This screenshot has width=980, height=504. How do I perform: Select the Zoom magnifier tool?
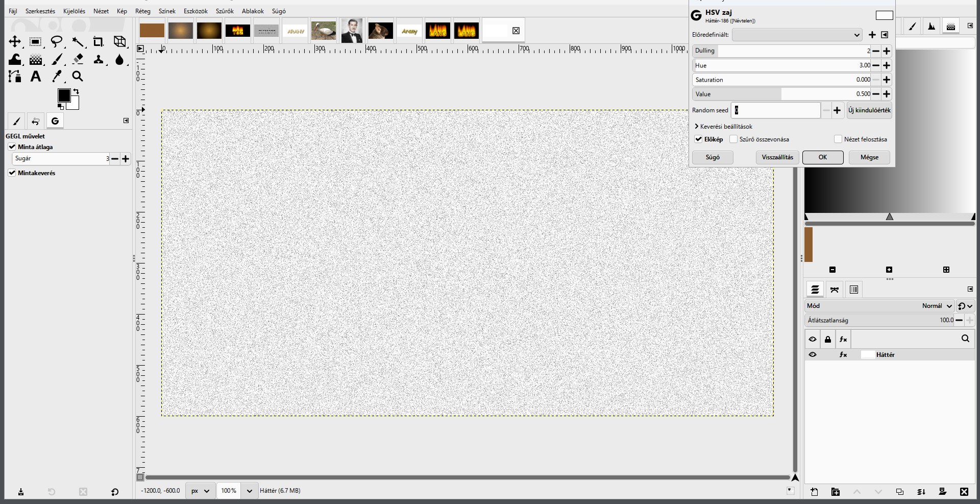click(78, 76)
